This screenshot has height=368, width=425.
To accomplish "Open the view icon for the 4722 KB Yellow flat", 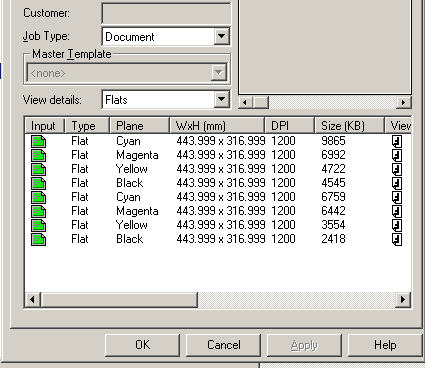I will click(x=397, y=169).
